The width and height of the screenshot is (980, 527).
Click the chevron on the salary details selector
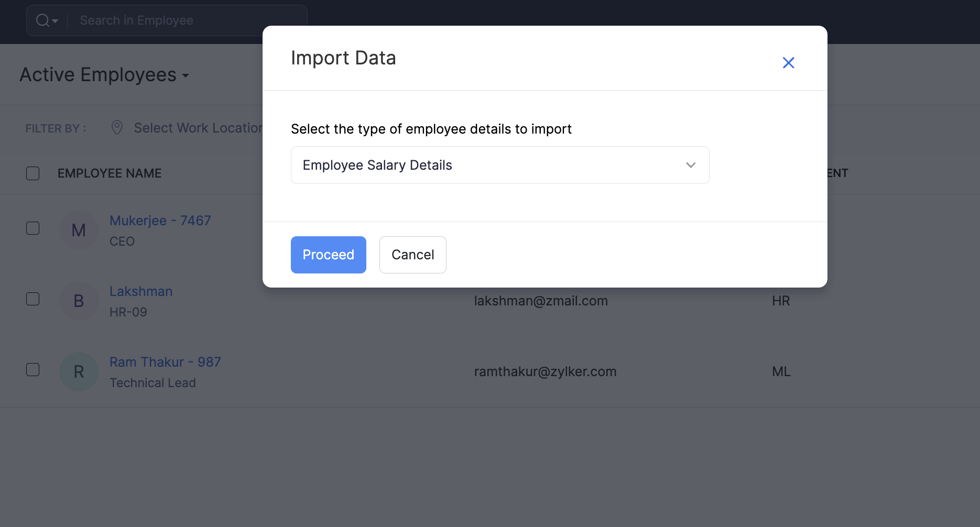coord(691,165)
